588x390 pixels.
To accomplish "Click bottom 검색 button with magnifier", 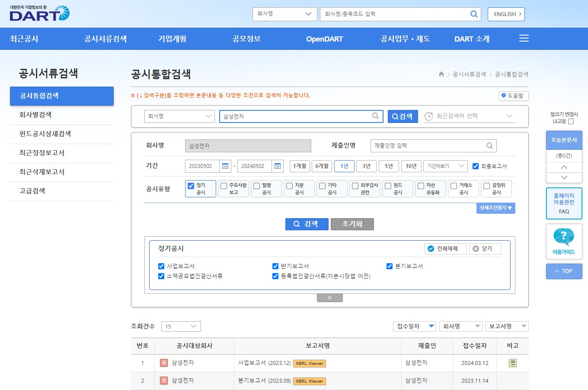I will click(307, 224).
